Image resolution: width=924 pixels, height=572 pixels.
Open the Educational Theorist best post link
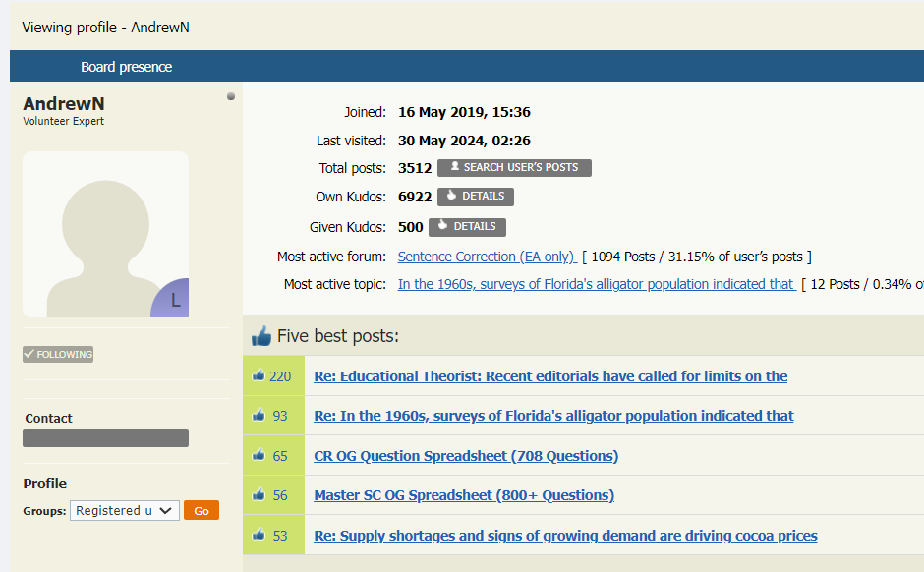(x=550, y=376)
